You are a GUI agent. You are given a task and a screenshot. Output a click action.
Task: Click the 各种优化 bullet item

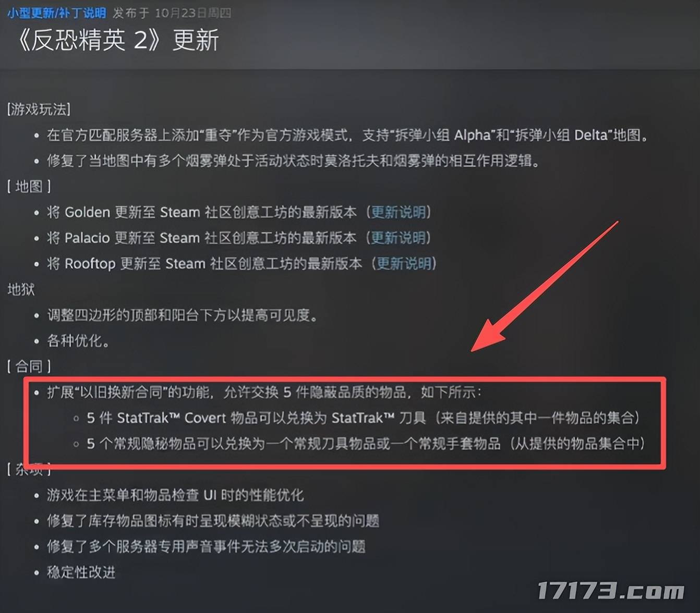[78, 340]
